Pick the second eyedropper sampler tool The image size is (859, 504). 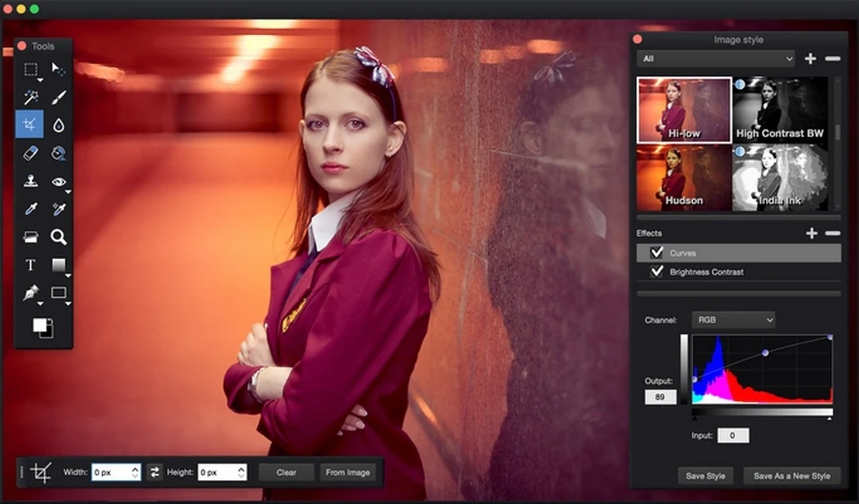point(59,209)
